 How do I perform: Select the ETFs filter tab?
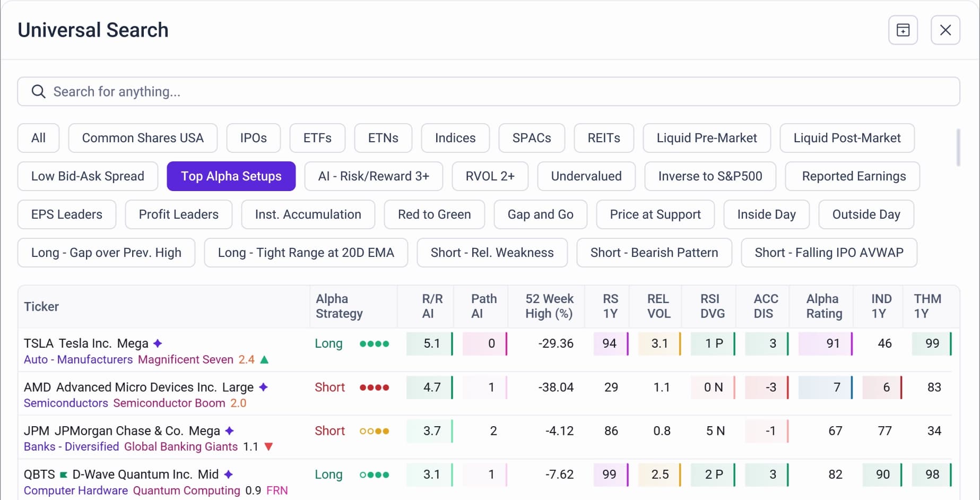pyautogui.click(x=317, y=137)
